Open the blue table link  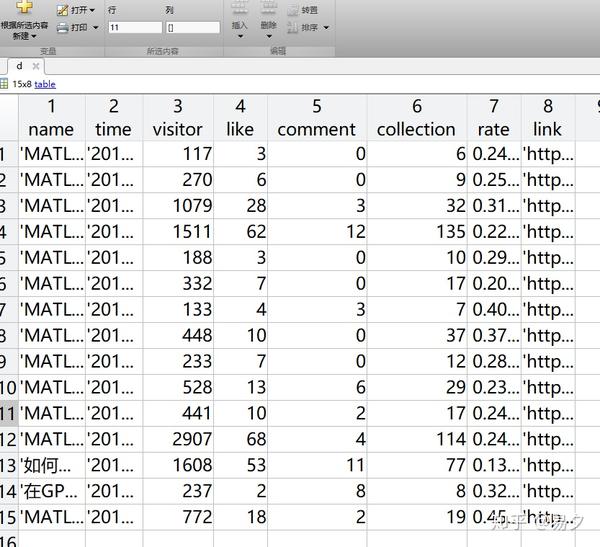point(45,84)
